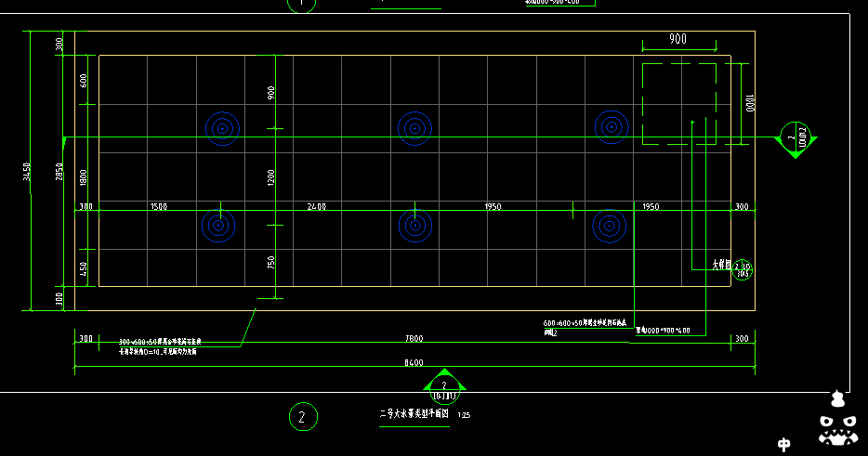The height and width of the screenshot is (456, 868).
Task: Select the upper-right blue fountain nozzle
Action: (612, 126)
